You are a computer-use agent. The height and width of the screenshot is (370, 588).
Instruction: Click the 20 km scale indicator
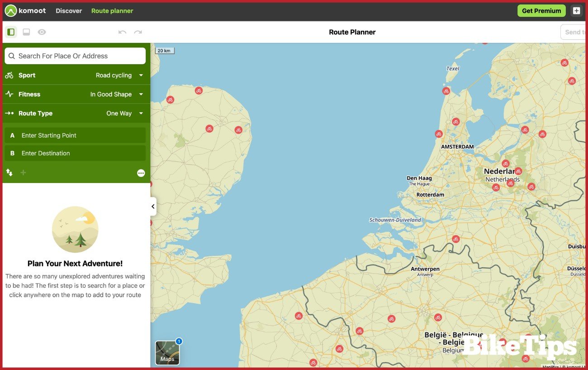point(165,51)
